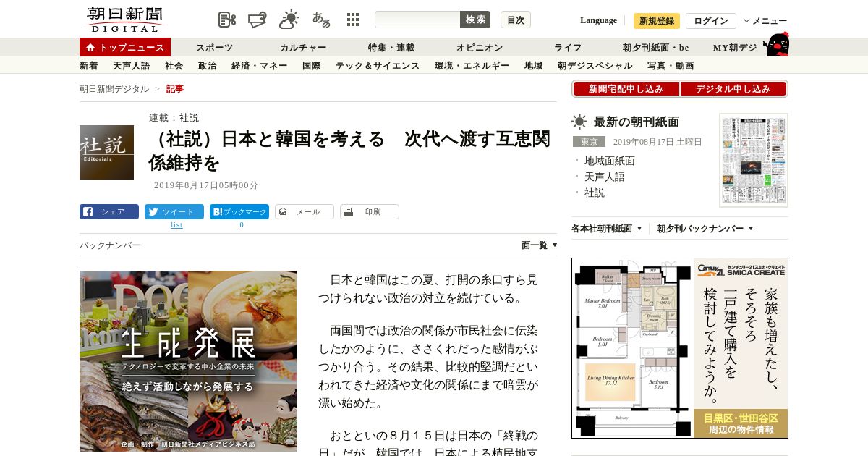Click the 東京 edition label
This screenshot has height=456, width=868.
coord(589,142)
